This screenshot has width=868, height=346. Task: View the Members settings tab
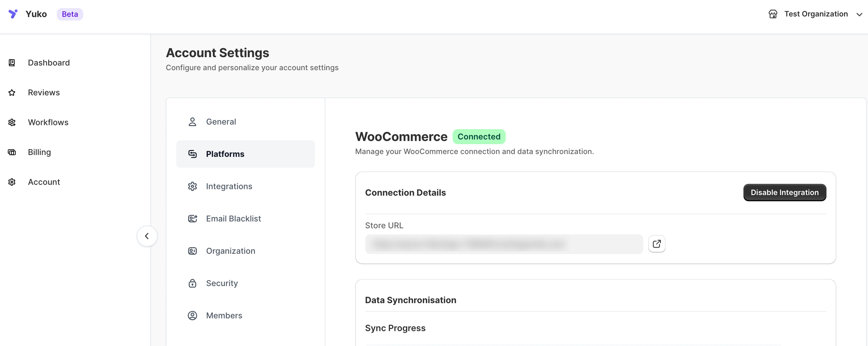pos(245,316)
